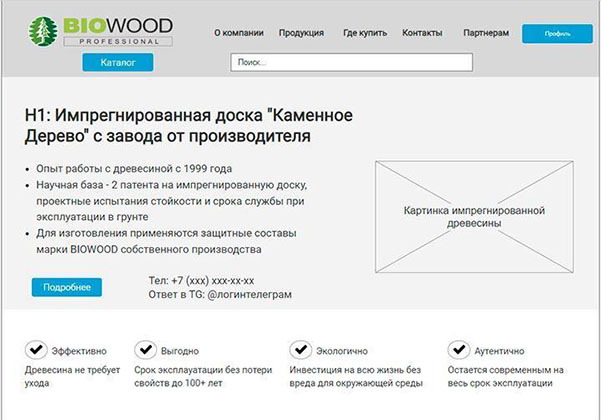The image size is (601, 420).
Task: Click the H1 heading Импрегнированная доска
Action: [x=189, y=126]
